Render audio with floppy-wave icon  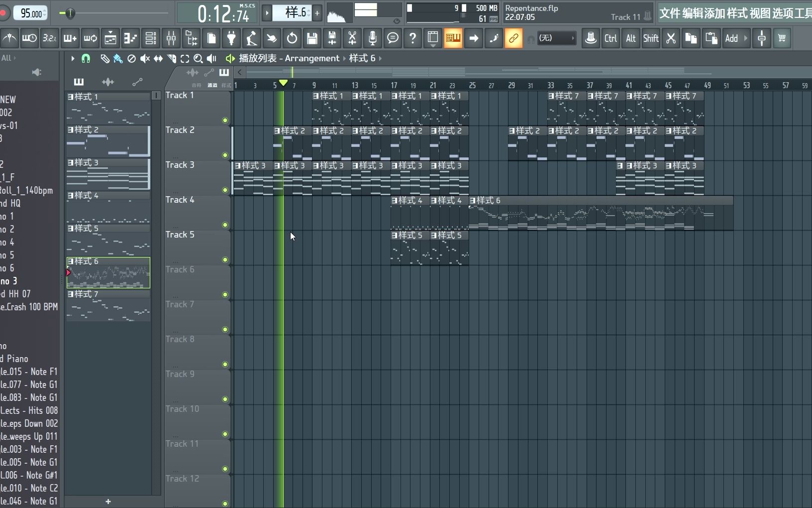coord(332,38)
